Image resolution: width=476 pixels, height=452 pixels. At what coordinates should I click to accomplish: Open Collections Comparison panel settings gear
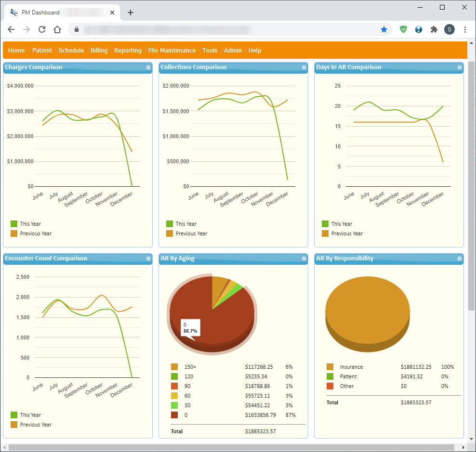304,68
